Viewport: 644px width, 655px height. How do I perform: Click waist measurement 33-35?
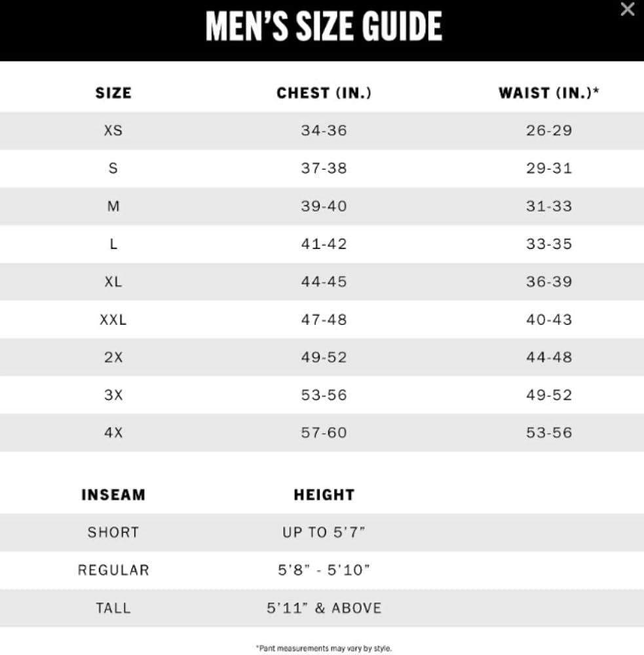click(x=549, y=244)
